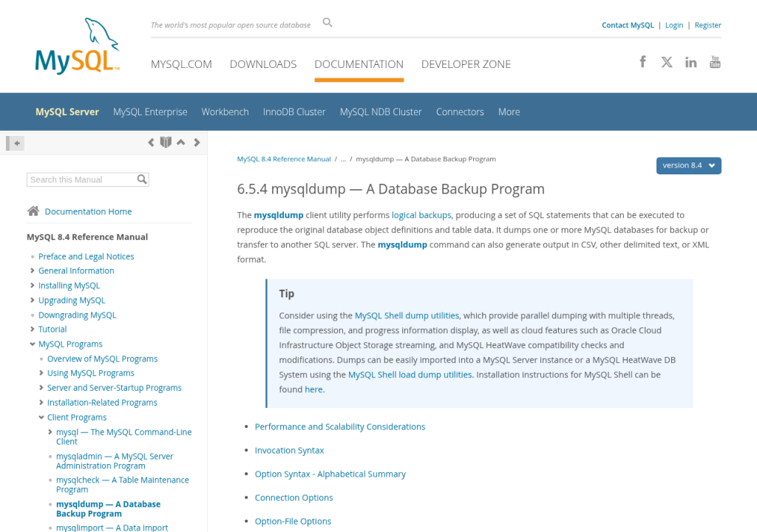Expand the Installing MySQL tree node

(x=33, y=285)
